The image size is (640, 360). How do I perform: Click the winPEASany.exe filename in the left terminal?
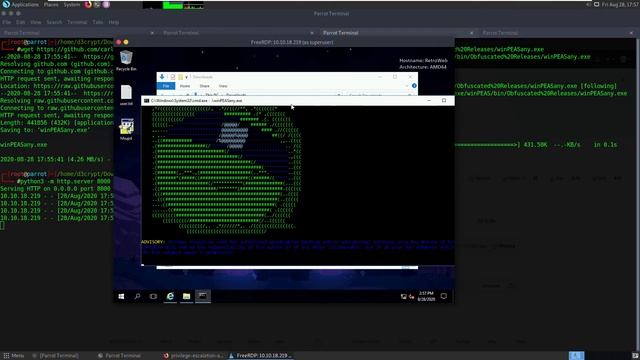pyautogui.click(x=24, y=145)
